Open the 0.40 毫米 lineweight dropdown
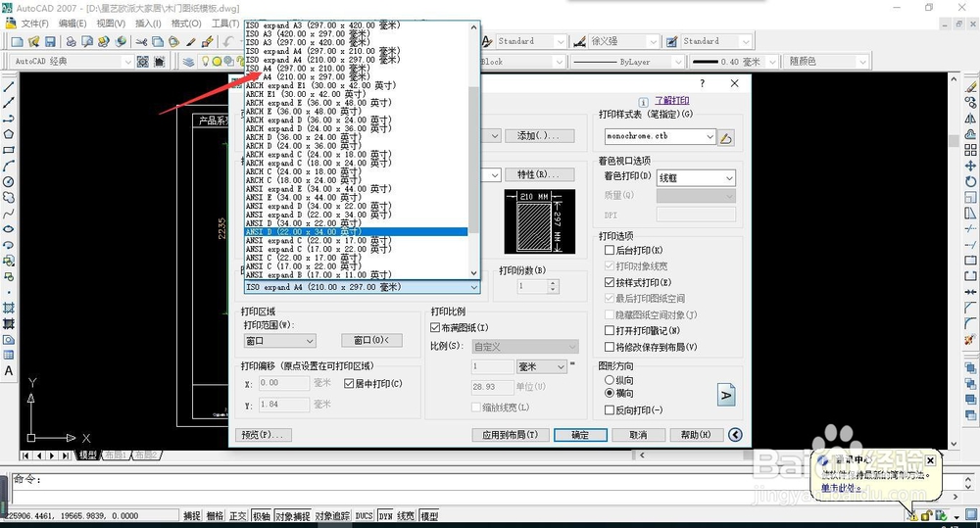980x528 pixels. [734, 62]
